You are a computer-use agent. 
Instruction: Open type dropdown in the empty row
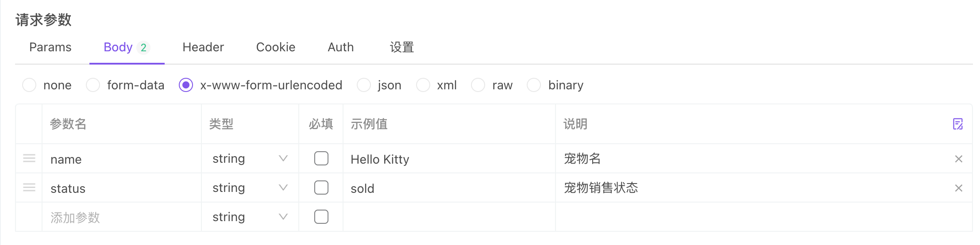250,217
